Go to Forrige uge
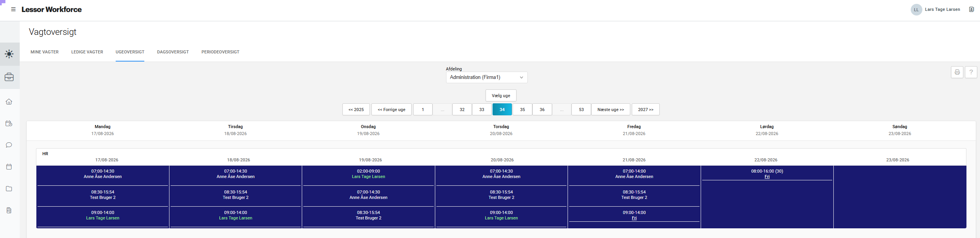This screenshot has height=238, width=980. pyautogui.click(x=392, y=110)
